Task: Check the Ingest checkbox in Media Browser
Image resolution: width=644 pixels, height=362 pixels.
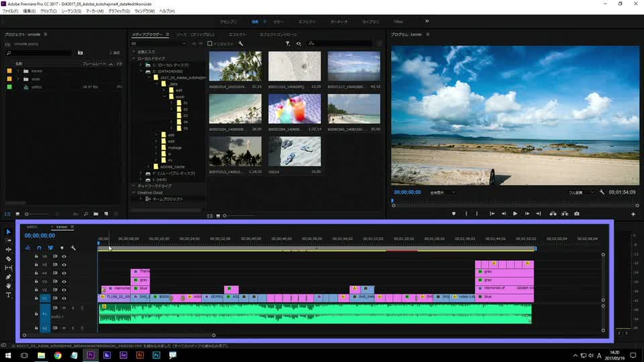Action: pos(210,44)
